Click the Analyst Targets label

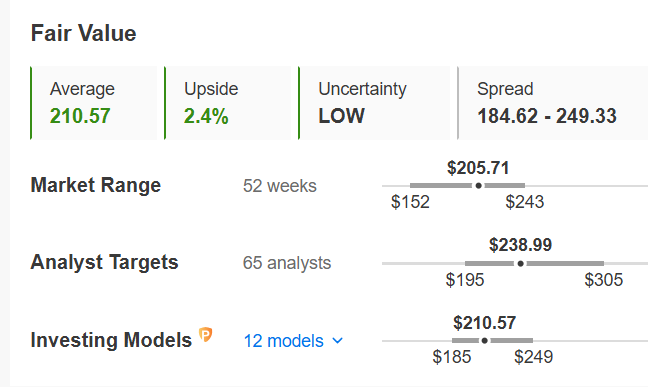tap(105, 262)
